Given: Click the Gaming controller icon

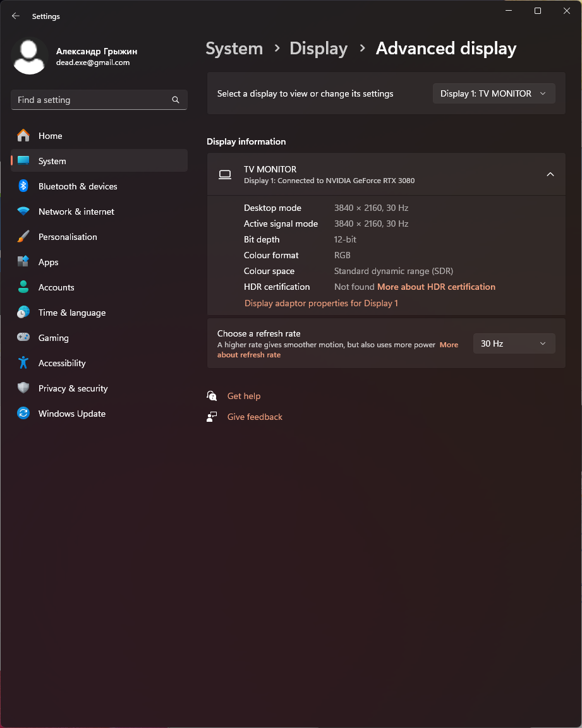Looking at the screenshot, I should (x=23, y=338).
